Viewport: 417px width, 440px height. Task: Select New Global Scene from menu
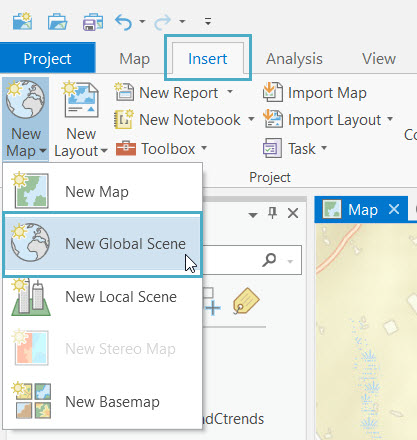point(102,244)
